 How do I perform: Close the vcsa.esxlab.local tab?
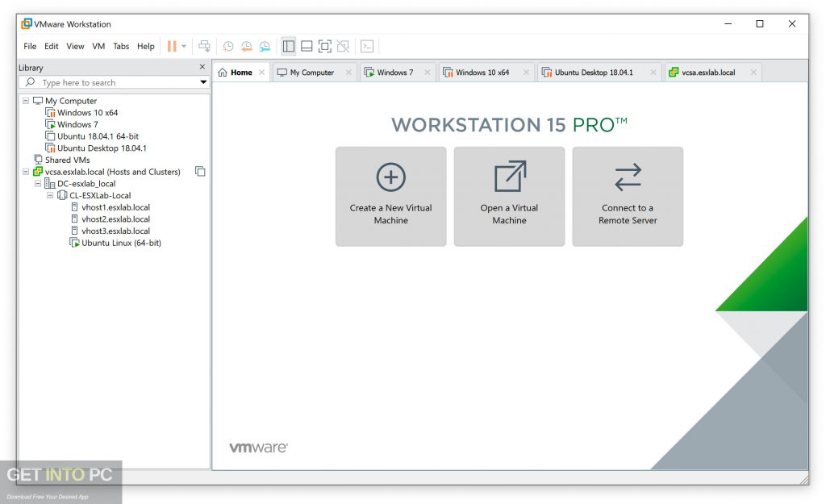754,73
